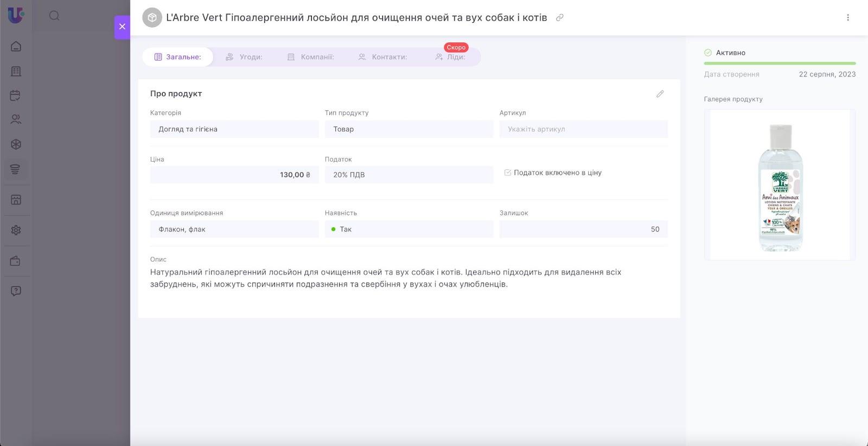This screenshot has height=446, width=868.
Task: Click the Ціна field with 130,00
Action: pyautogui.click(x=234, y=175)
